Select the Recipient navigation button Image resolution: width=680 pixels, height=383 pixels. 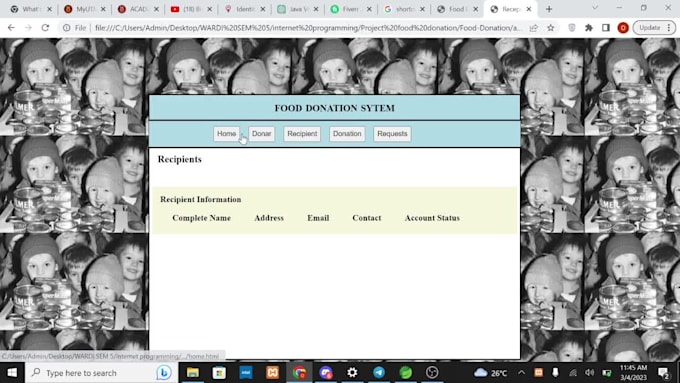coord(302,134)
